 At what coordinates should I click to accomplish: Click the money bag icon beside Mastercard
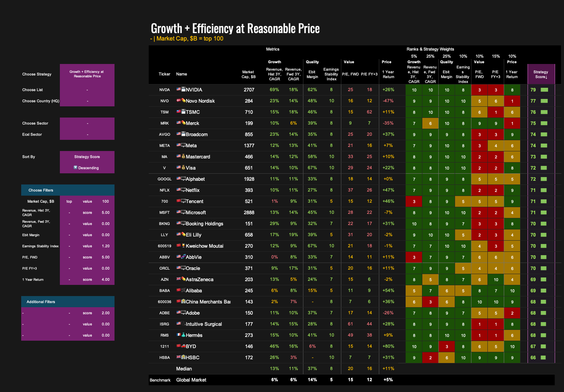tap(183, 156)
